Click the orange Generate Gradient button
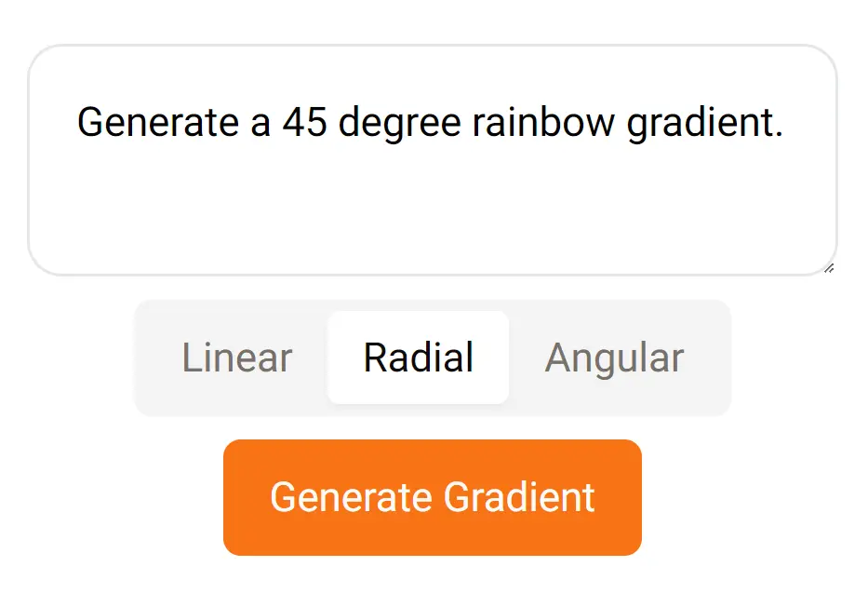This screenshot has width=868, height=607. click(x=432, y=497)
